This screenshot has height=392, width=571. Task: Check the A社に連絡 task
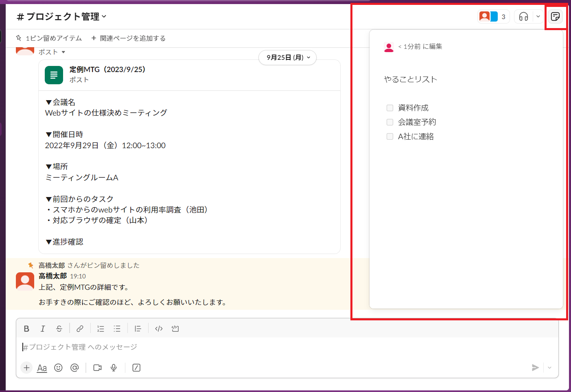pos(389,136)
